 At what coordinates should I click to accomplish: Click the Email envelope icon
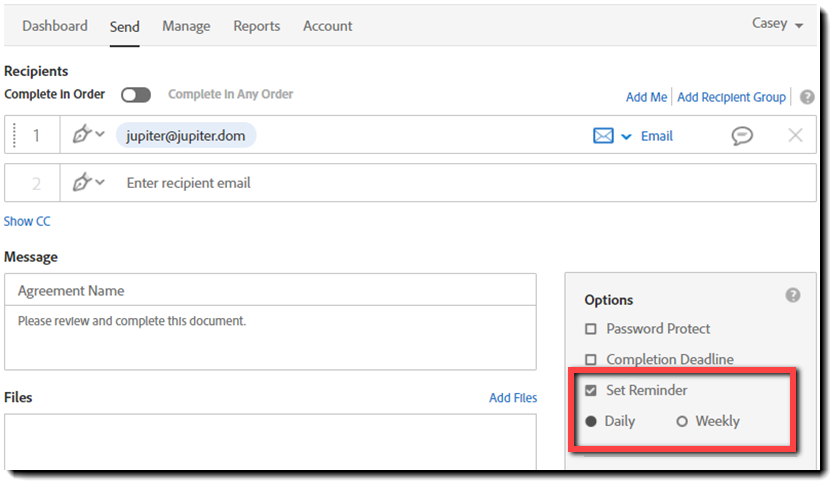pyautogui.click(x=603, y=136)
